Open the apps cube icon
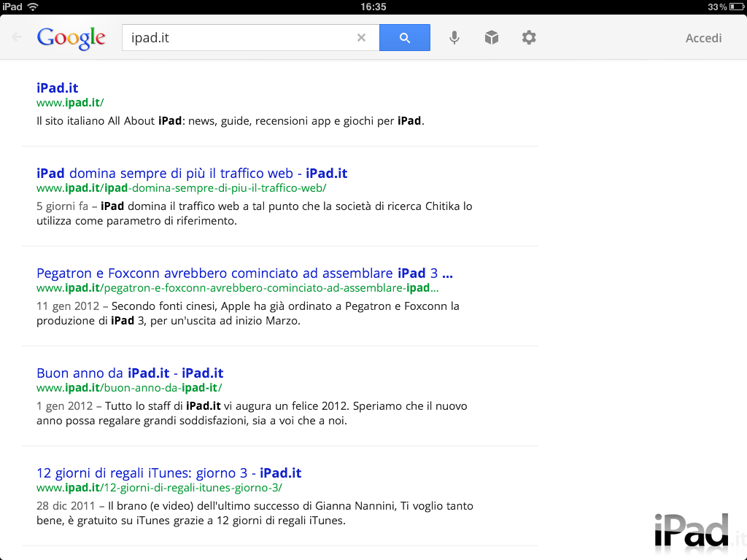Viewport: 747px width, 560px height. (x=492, y=38)
